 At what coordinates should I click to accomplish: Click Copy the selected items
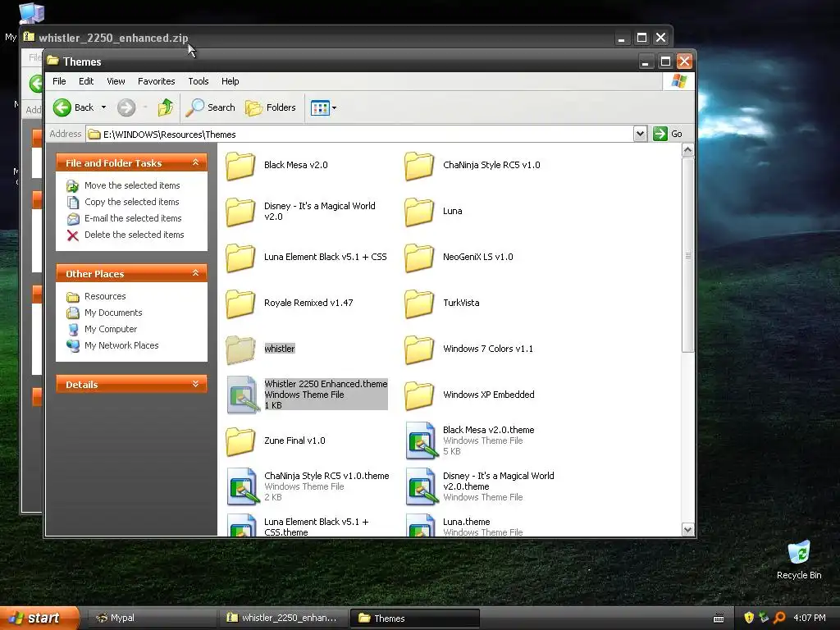tap(132, 202)
